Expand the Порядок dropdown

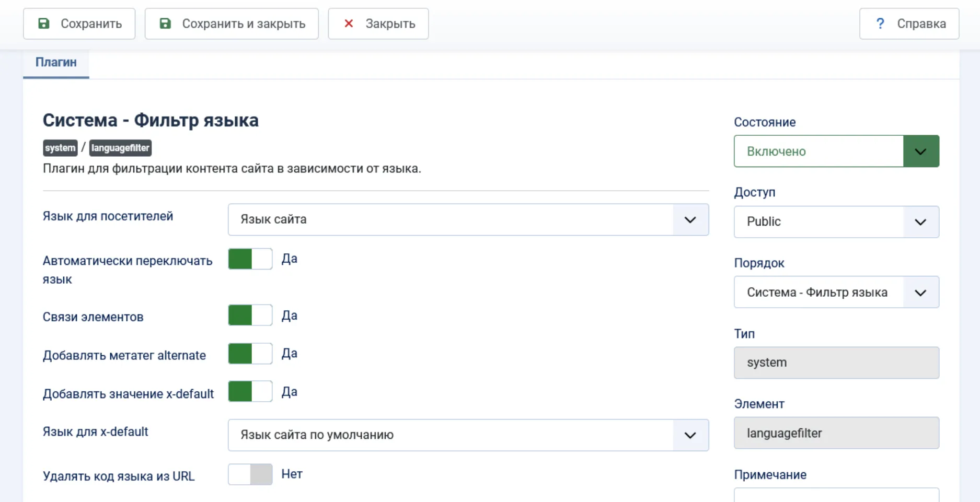836,292
